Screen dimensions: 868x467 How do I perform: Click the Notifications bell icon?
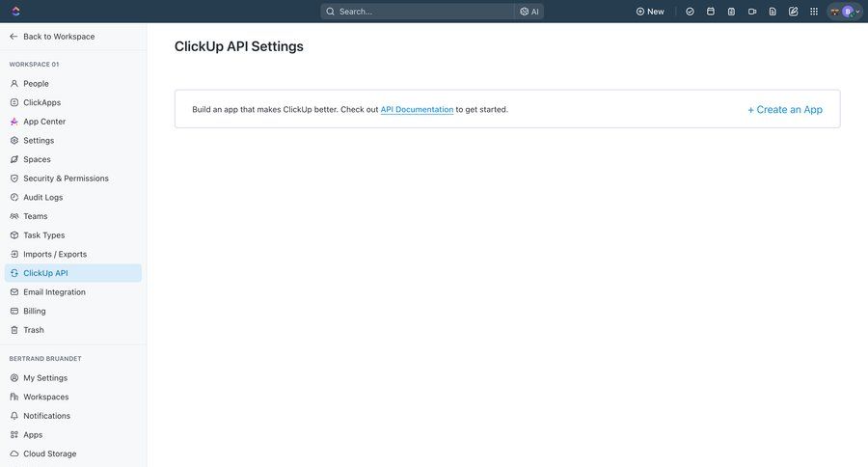click(14, 416)
